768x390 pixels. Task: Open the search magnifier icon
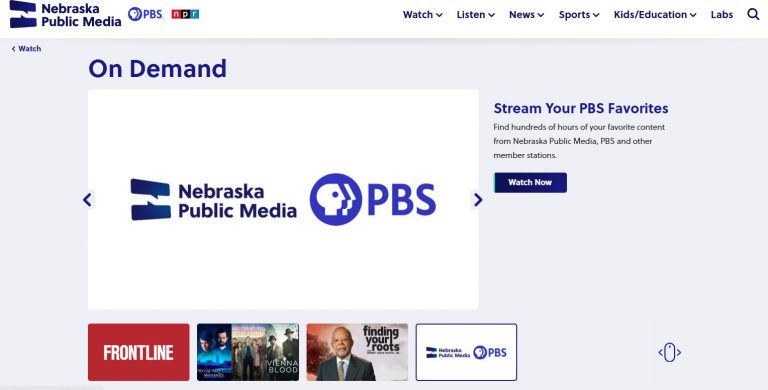click(753, 14)
